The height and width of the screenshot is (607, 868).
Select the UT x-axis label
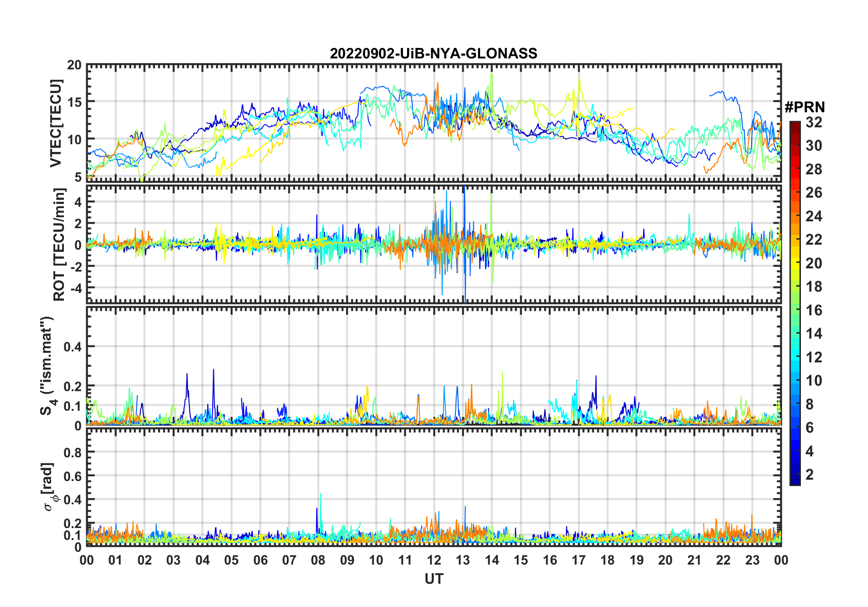coord(434,579)
